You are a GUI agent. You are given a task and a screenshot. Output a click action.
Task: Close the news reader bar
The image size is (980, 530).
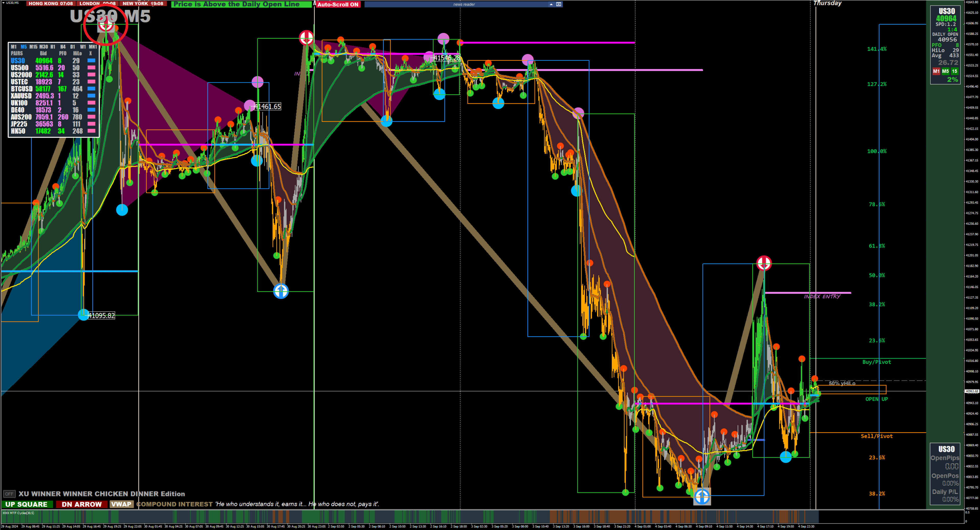(x=558, y=4)
